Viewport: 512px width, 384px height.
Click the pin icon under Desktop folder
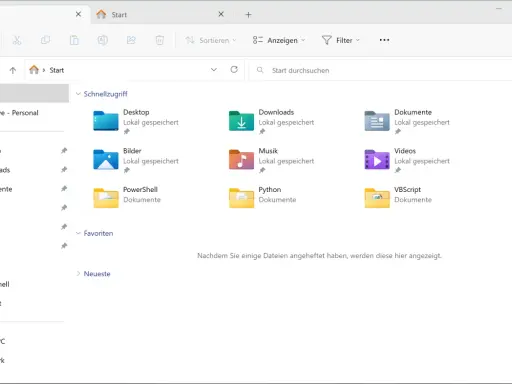click(x=127, y=132)
